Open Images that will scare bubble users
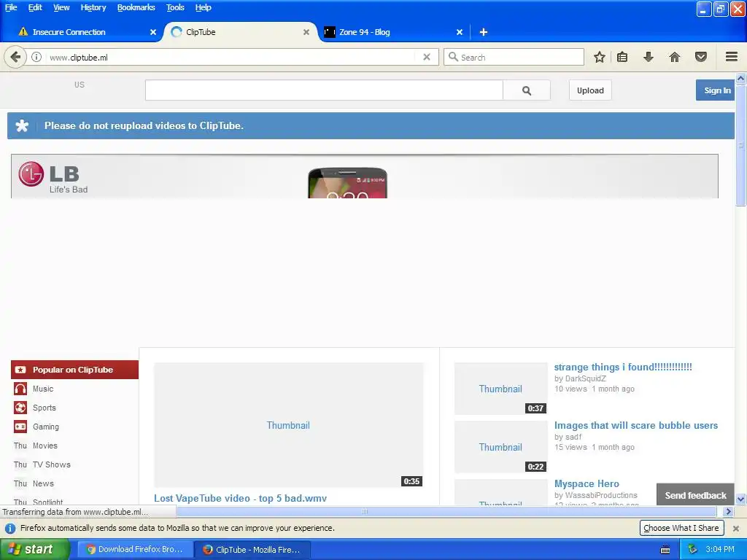 pyautogui.click(x=636, y=425)
